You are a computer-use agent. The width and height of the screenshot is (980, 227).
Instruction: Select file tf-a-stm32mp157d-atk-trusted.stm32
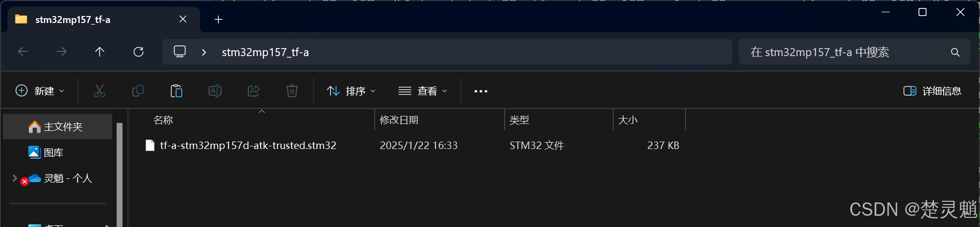(x=248, y=145)
